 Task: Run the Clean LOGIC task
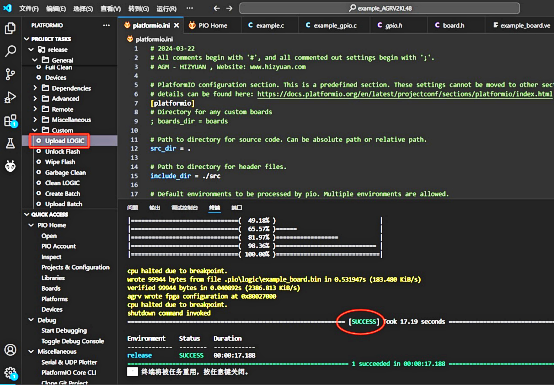pyautogui.click(x=62, y=183)
